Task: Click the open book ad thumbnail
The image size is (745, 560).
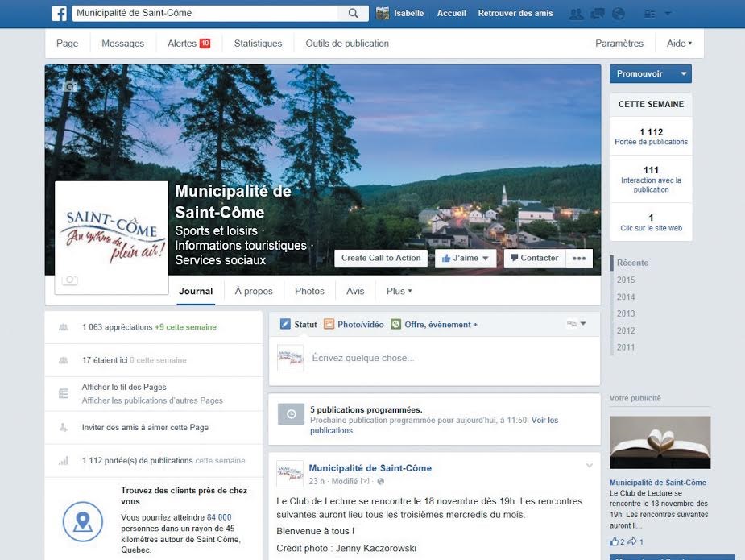Action: coord(660,442)
